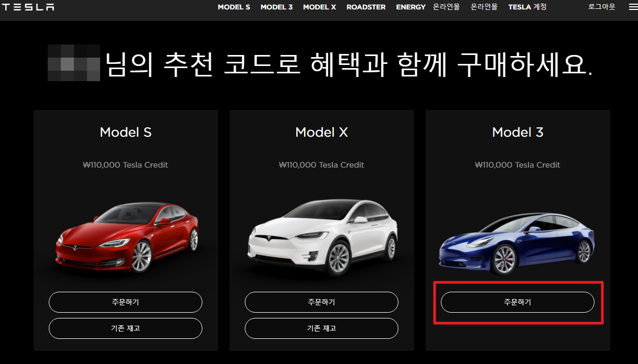Click ₩110,000 Tesla Credit under Model X
Screen dimensions: 638x364
coord(322,165)
